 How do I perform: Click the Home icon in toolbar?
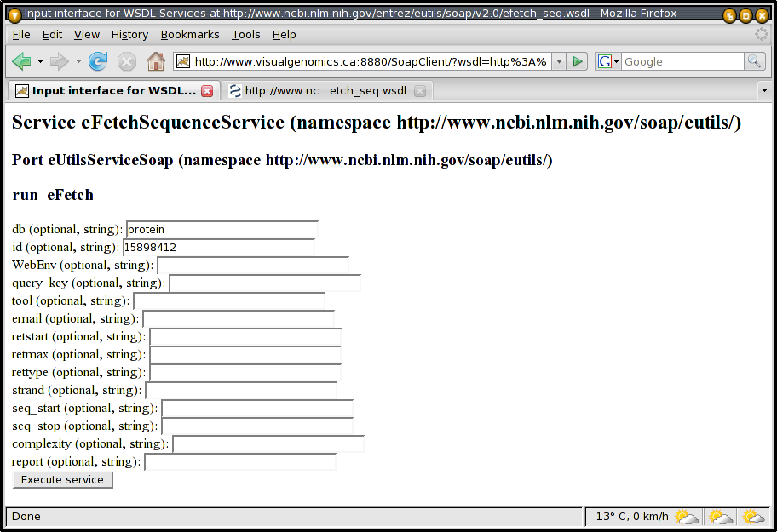(155, 61)
